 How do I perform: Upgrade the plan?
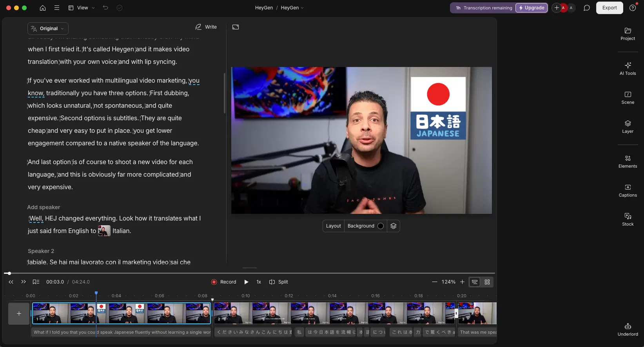point(532,8)
